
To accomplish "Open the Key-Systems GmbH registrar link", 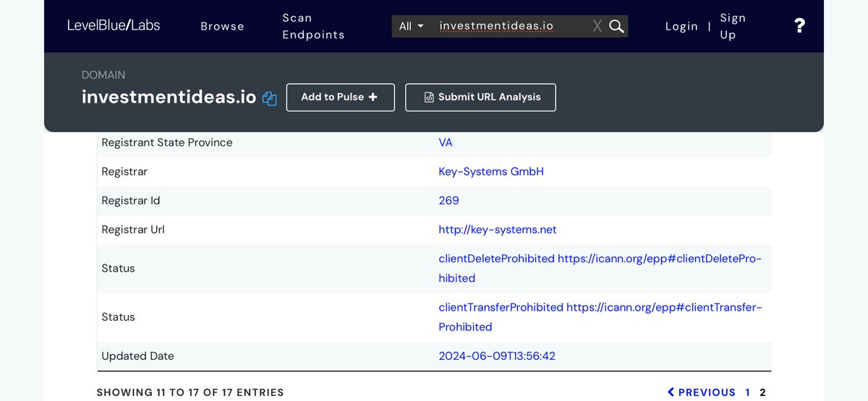I will (490, 172).
